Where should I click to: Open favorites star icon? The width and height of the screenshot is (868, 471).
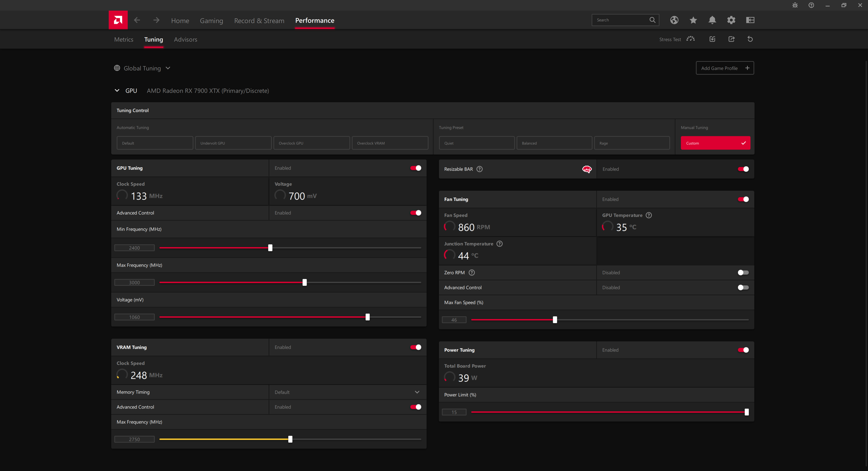click(693, 20)
